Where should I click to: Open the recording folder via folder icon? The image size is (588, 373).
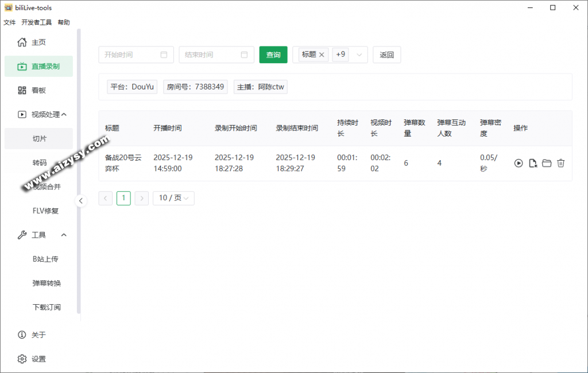547,164
